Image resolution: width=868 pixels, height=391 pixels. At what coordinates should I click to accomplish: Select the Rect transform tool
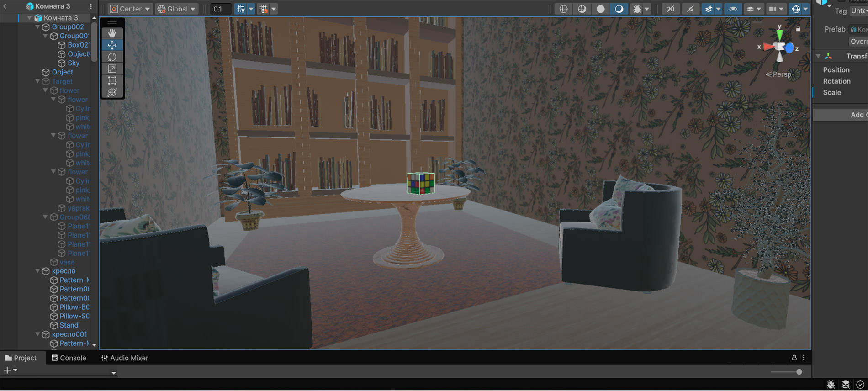[112, 80]
